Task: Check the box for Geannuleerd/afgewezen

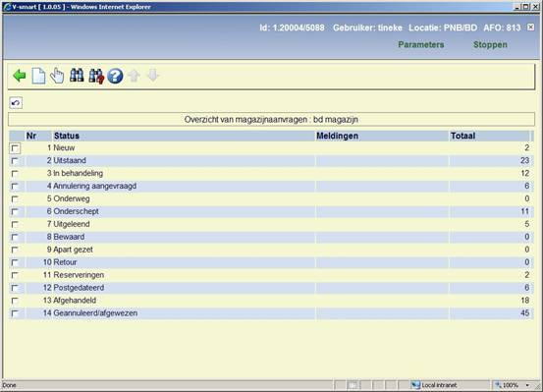Action: (x=15, y=313)
